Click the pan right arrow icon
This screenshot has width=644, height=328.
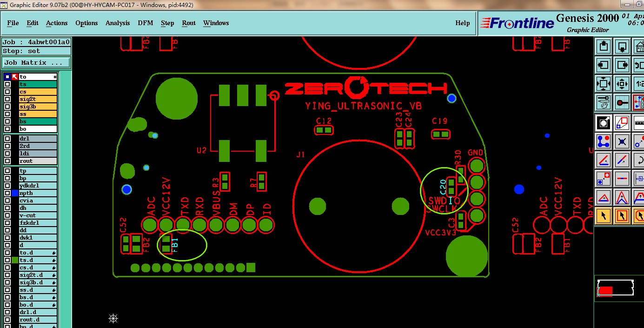click(x=622, y=65)
